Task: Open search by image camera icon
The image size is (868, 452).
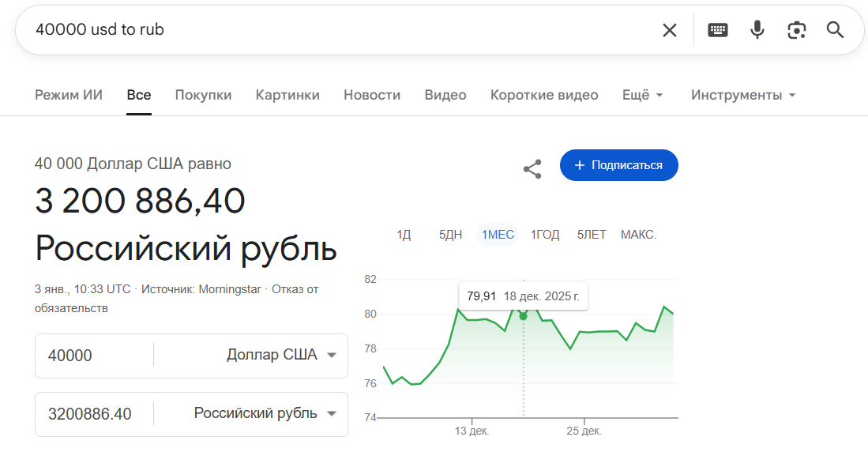Action: (x=796, y=30)
